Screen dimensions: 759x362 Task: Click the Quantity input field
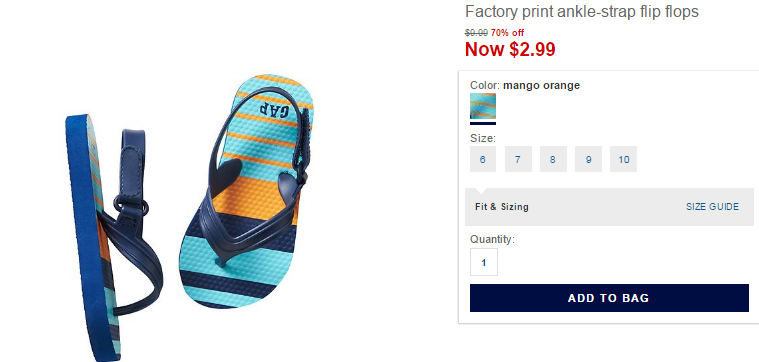point(484,262)
